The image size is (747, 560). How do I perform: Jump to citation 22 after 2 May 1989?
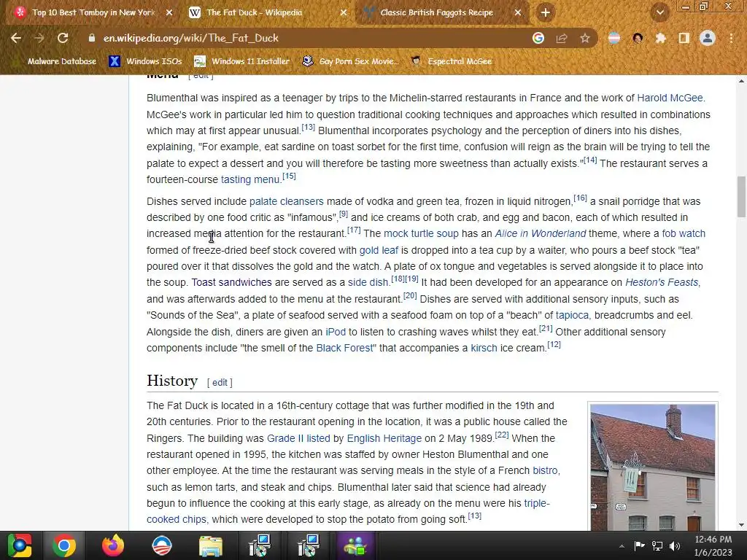pos(502,435)
